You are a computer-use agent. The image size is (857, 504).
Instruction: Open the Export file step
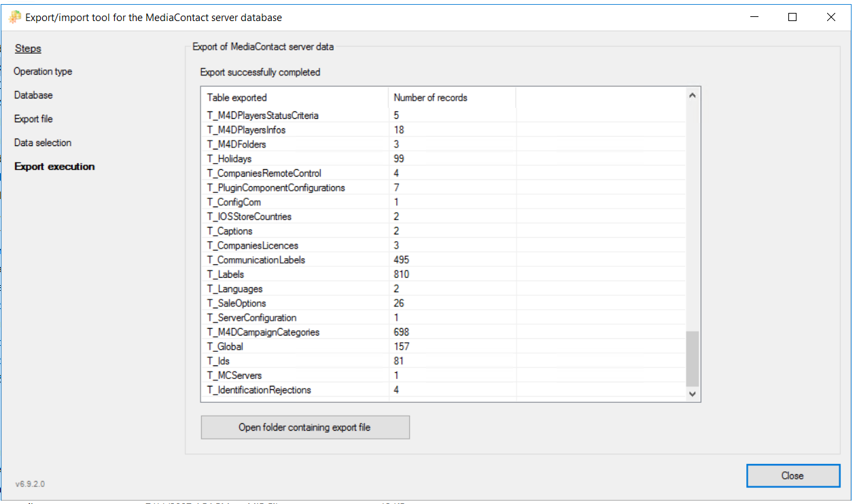[33, 119]
